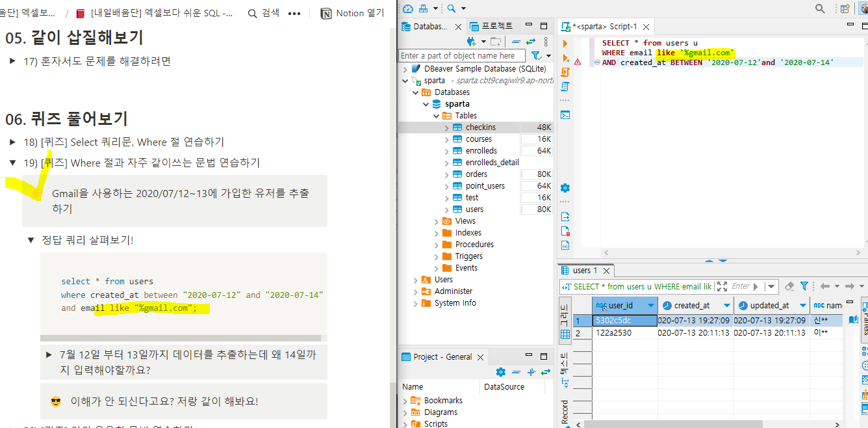
Task: Open the user_id column sort dropdown arrow
Action: (650, 305)
